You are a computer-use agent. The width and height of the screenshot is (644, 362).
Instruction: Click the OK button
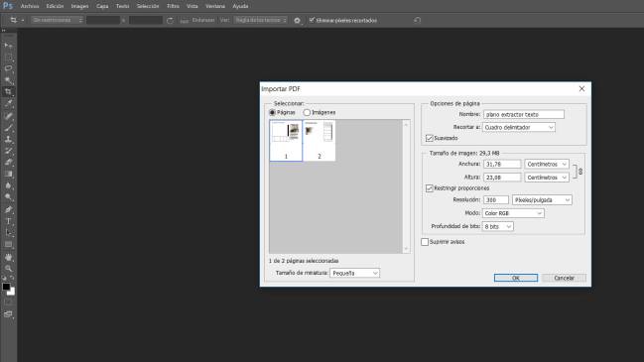[x=516, y=278]
